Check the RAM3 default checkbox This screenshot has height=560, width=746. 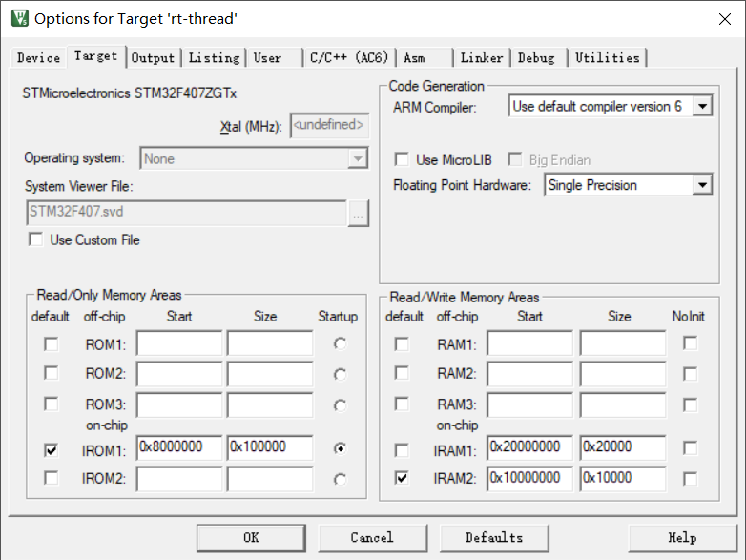pyautogui.click(x=402, y=404)
